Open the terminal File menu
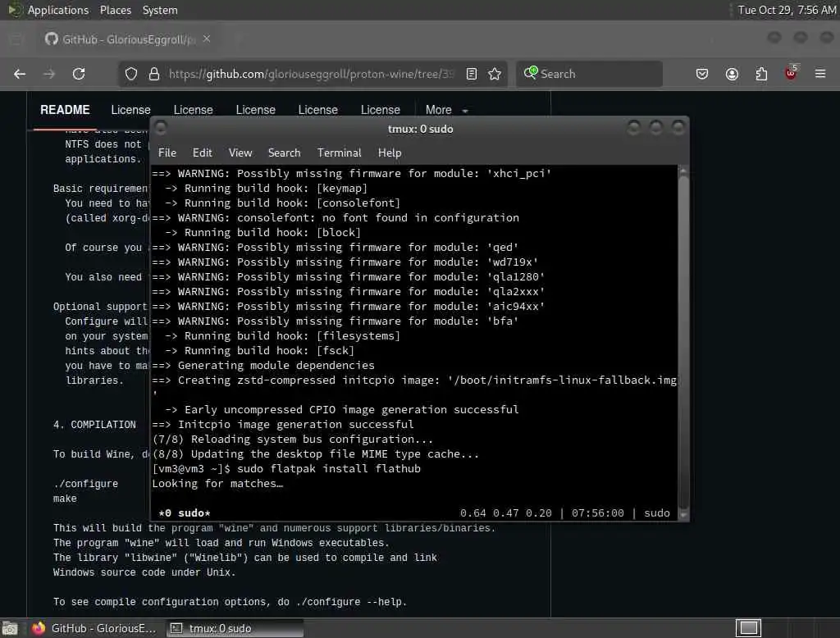The image size is (840, 638). pyautogui.click(x=167, y=153)
